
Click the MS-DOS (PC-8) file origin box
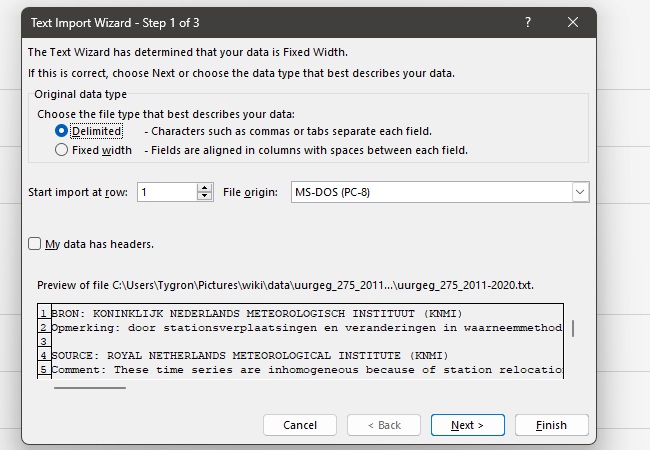(x=430, y=192)
